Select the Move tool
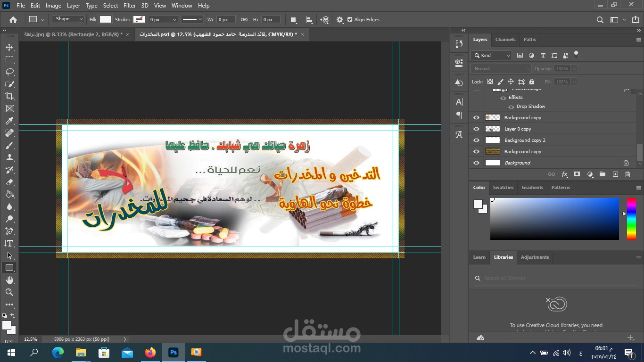Screen dimensions: 644x362 [x=9, y=47]
